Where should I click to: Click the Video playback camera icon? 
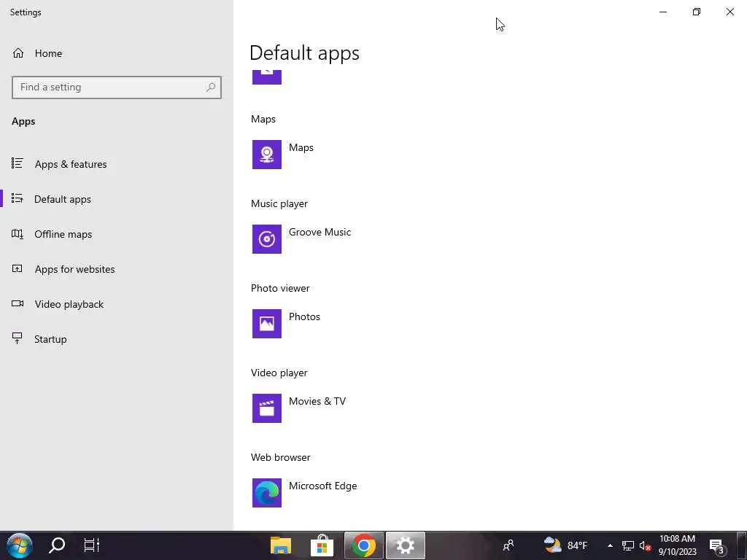(18, 303)
